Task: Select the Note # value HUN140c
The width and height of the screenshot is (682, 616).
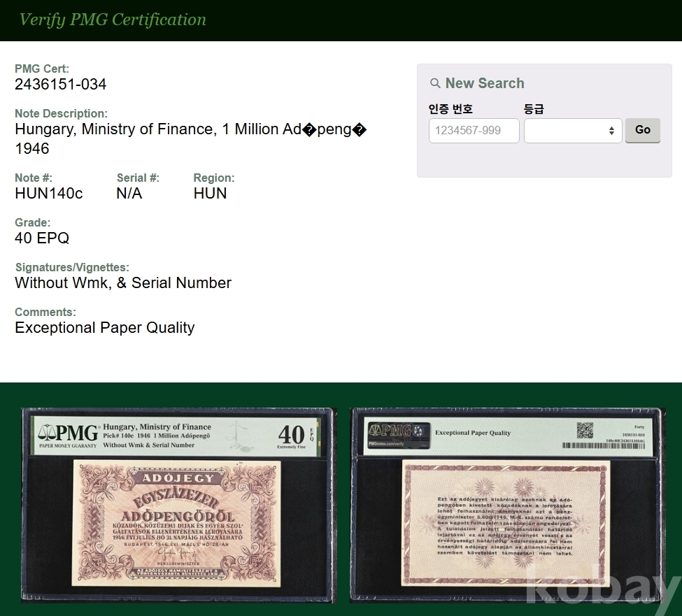Action: click(x=49, y=194)
